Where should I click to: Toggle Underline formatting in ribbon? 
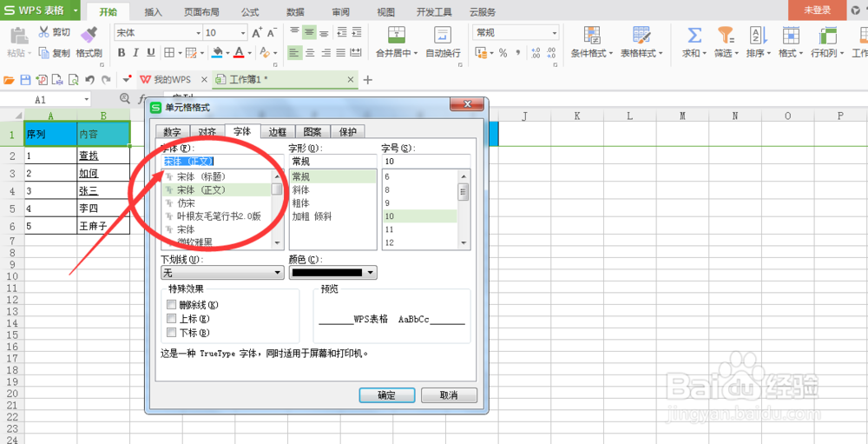pos(150,53)
